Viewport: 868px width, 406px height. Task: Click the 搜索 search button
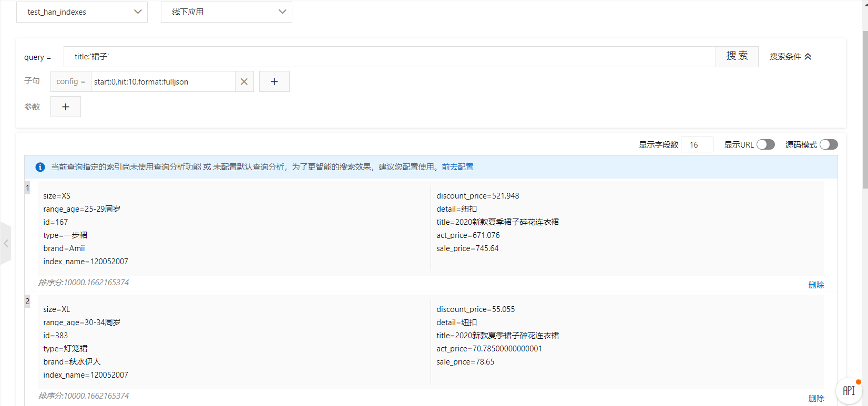(x=737, y=56)
